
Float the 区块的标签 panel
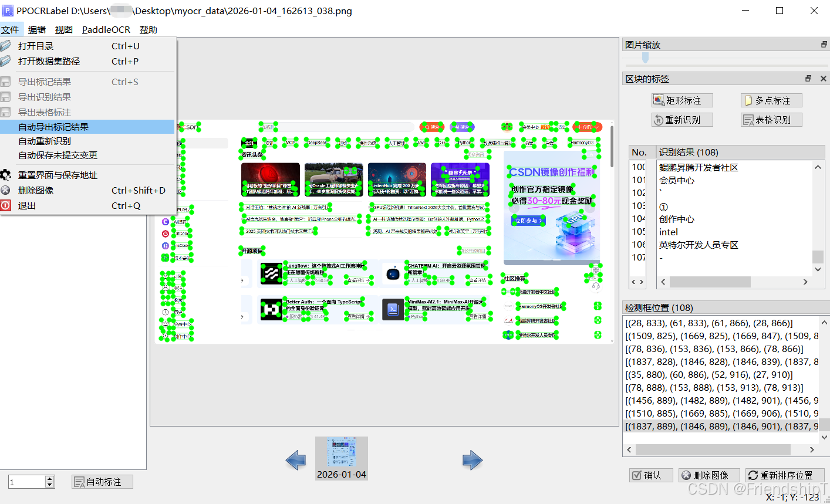pyautogui.click(x=808, y=79)
